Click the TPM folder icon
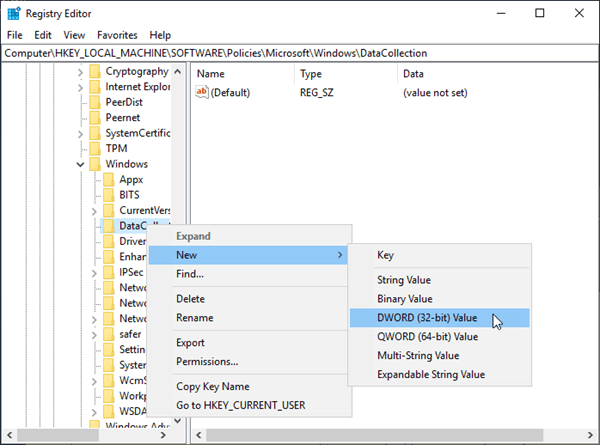 pos(95,148)
